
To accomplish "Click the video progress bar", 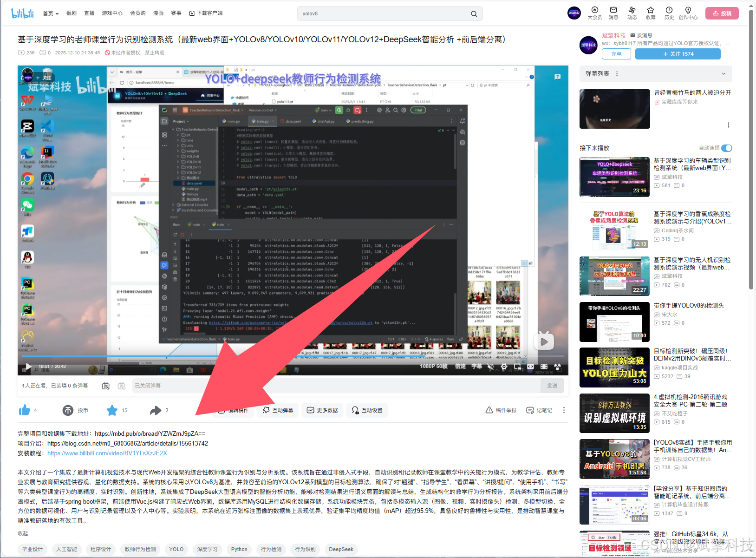I will (293, 357).
